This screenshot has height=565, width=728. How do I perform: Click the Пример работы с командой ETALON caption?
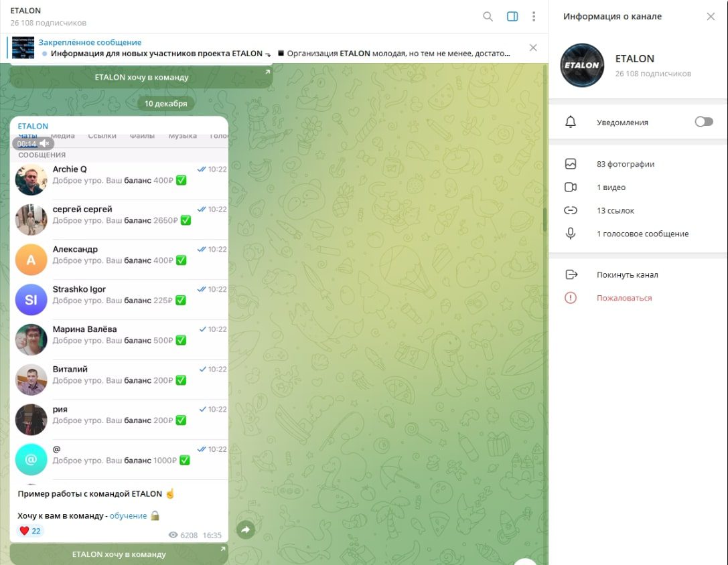point(90,493)
